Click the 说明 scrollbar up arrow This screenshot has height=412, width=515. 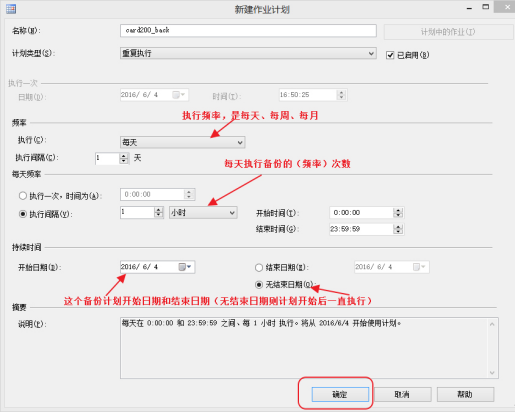pos(492,324)
